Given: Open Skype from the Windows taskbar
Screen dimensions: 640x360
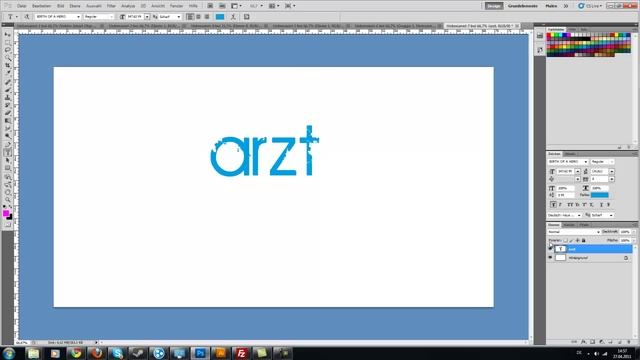Looking at the screenshot, I should [x=117, y=353].
